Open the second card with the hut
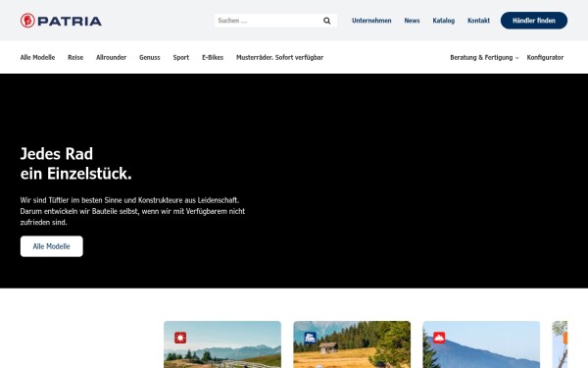Viewport: 588px width, 368px height. click(352, 344)
